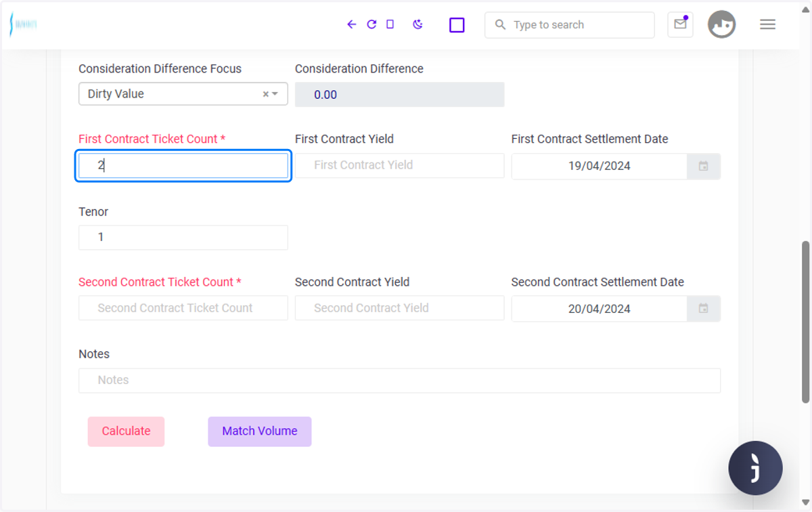The image size is (812, 512).
Task: Click the 19/04/2024 settlement date field
Action: click(x=600, y=166)
